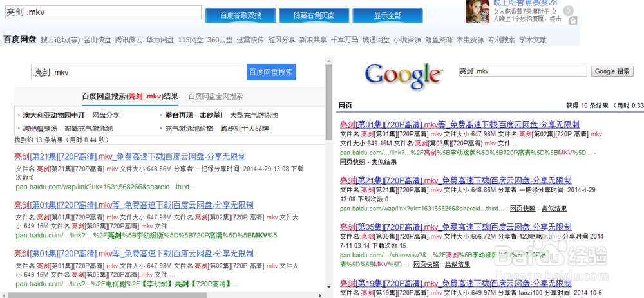Choose the 115网盘 source
Image resolution: width=644 pixels, height=298 pixels.
[191, 40]
